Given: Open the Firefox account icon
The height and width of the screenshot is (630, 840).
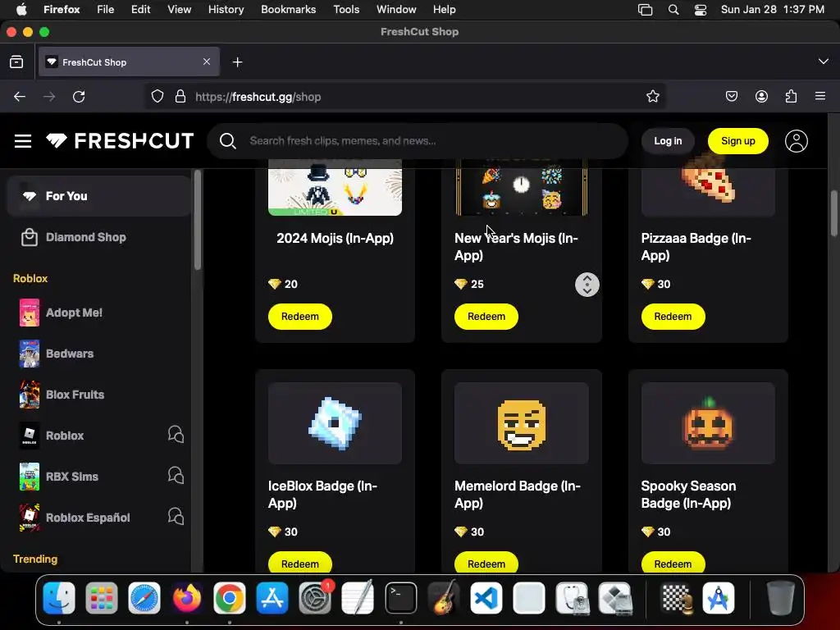Looking at the screenshot, I should (761, 97).
